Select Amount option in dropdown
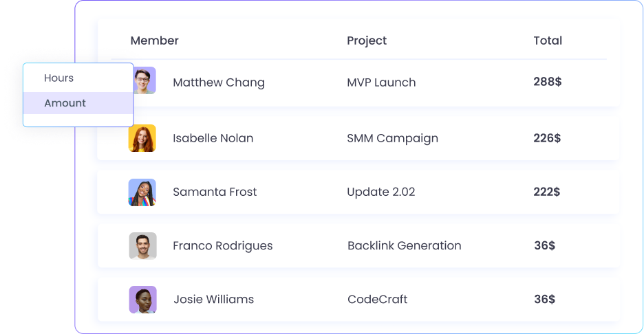 coord(65,103)
